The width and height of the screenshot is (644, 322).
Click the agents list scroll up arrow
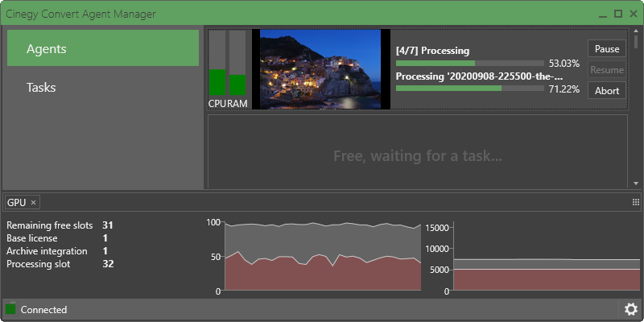coord(636,31)
